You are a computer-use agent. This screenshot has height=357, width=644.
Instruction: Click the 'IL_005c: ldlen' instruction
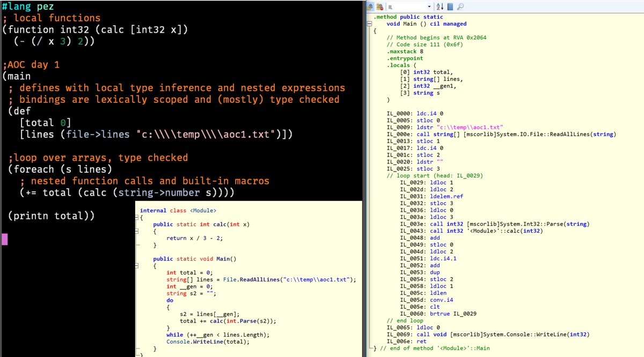point(423,293)
